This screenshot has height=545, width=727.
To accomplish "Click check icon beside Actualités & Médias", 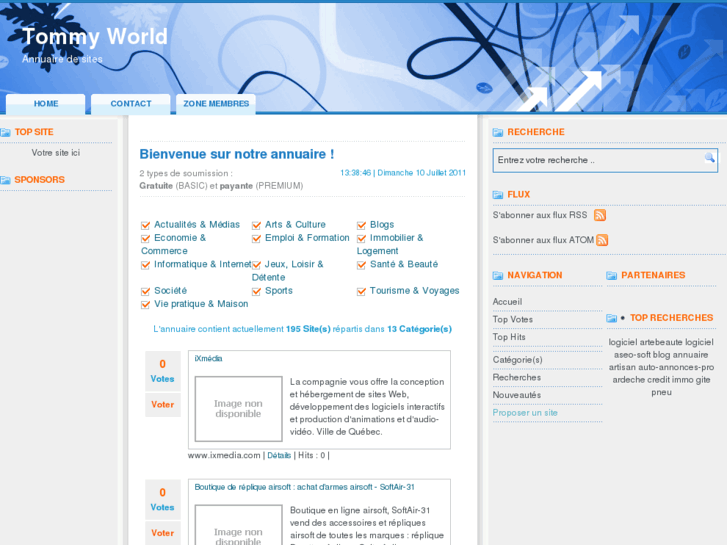I will [145, 225].
